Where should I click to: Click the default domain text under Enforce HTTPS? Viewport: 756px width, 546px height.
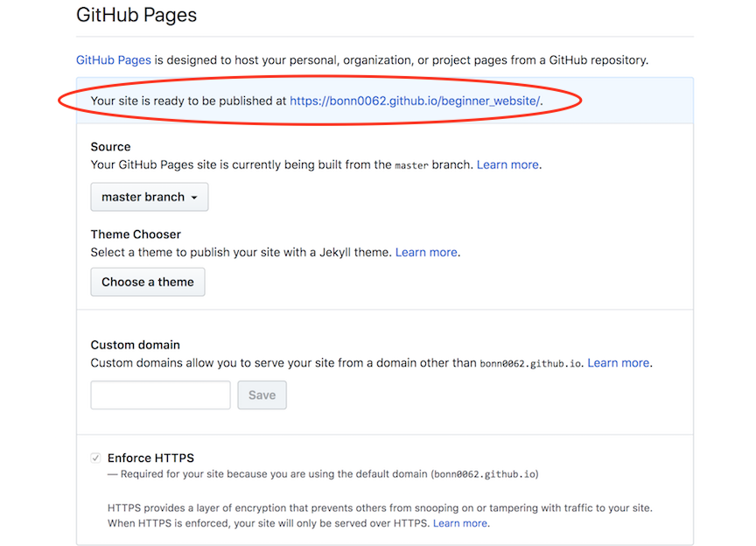tap(485, 474)
